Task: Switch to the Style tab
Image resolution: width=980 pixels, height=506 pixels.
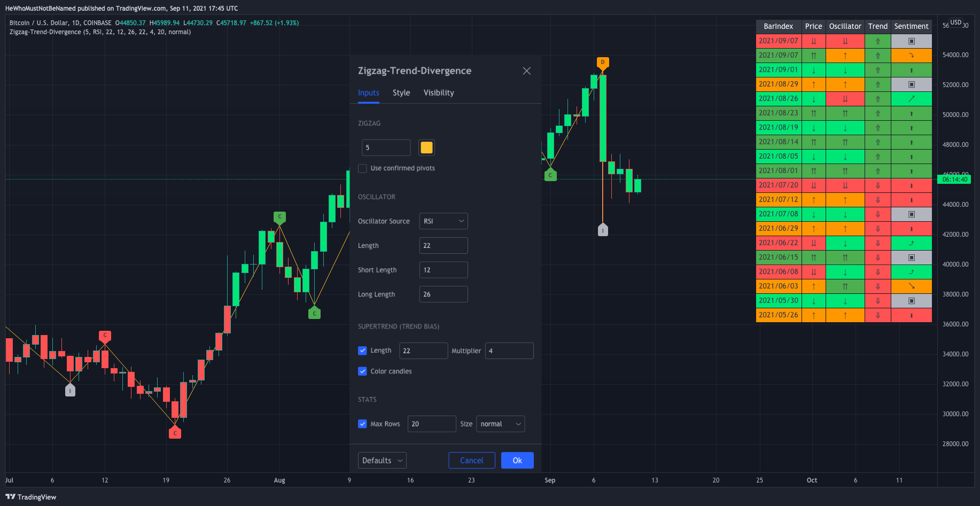Action: (x=401, y=92)
